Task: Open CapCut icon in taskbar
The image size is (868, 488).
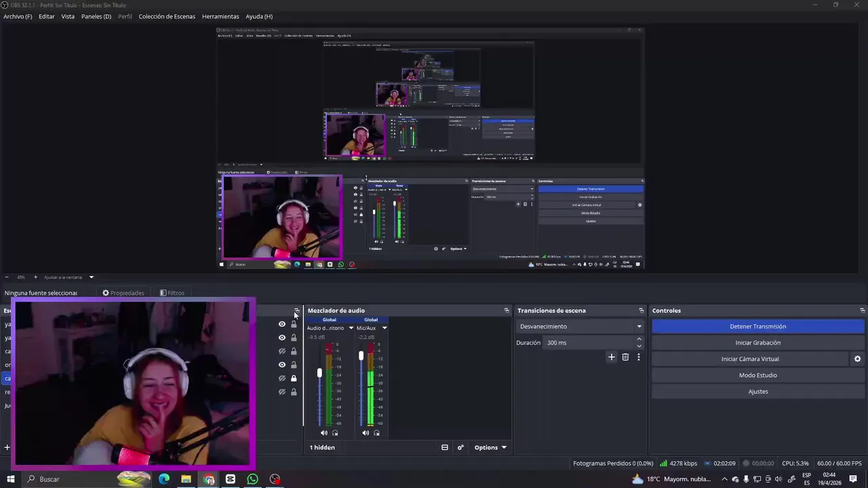Action: tap(231, 479)
